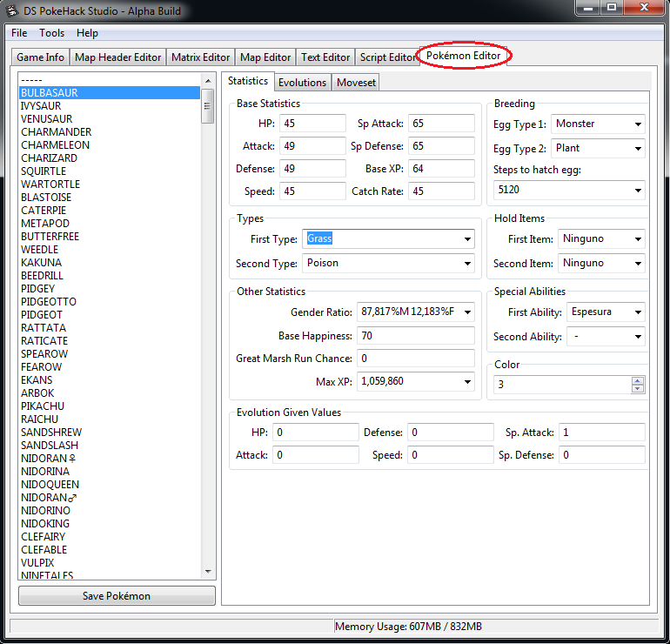
Task: Click the base HP input field
Action: (x=312, y=123)
